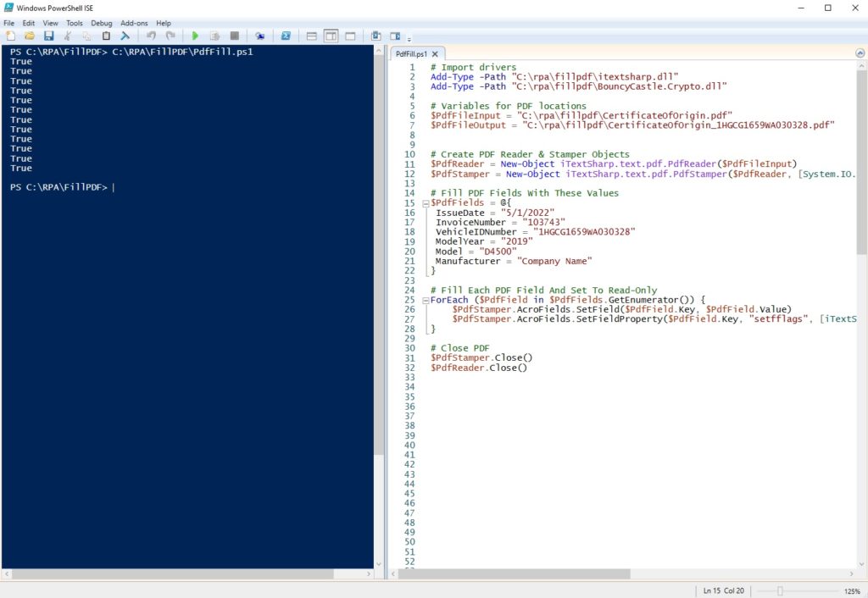
Task: Click the itextsharp.dll path string on line 2
Action: pos(595,77)
